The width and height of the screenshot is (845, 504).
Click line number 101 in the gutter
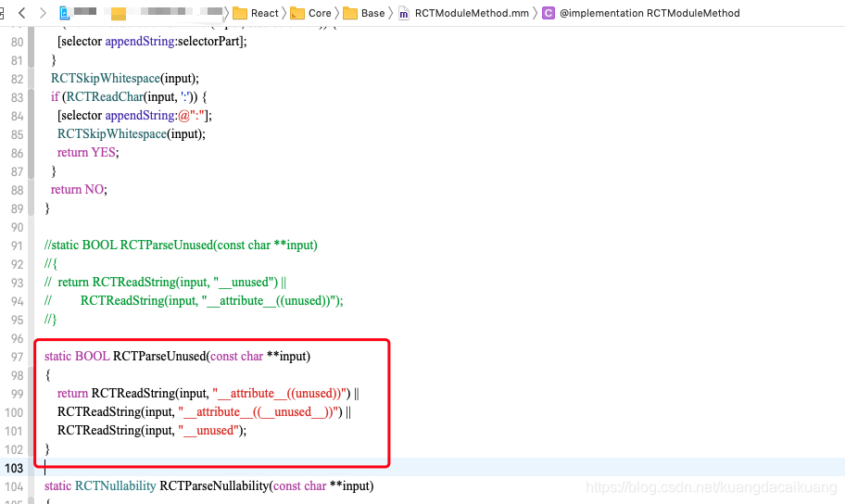(x=14, y=432)
